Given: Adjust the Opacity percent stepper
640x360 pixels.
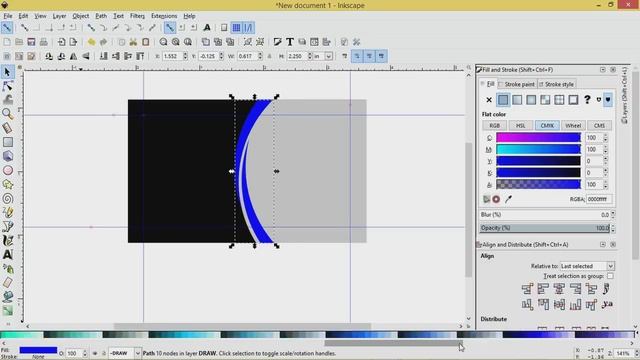Looking at the screenshot, I should tap(613, 228).
